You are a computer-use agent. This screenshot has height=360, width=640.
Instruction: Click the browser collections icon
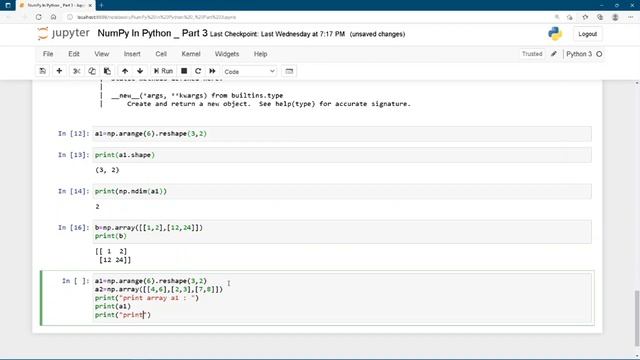[600, 17]
